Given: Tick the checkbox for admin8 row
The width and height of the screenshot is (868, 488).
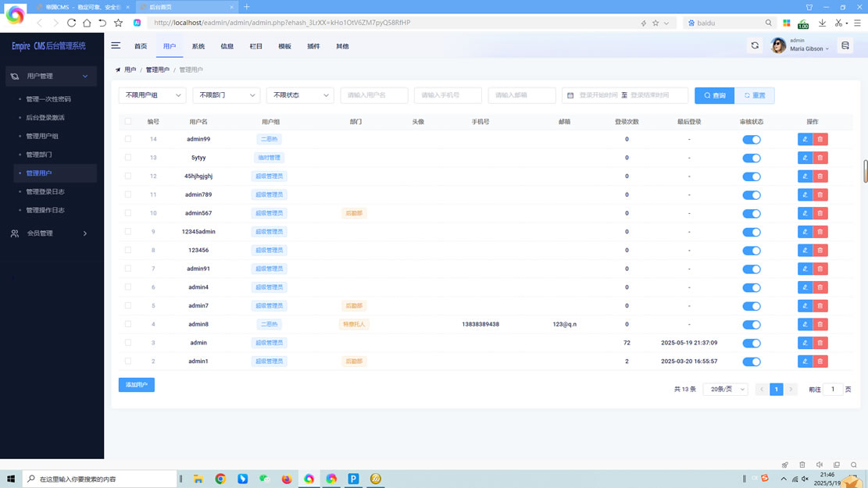Looking at the screenshot, I should pos(128,324).
